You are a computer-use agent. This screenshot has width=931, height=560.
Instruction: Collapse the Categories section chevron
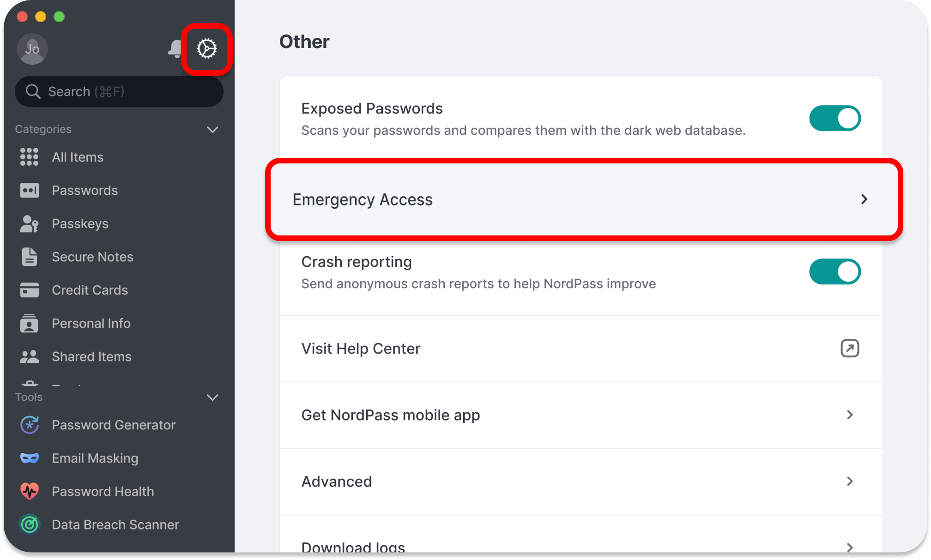[212, 129]
